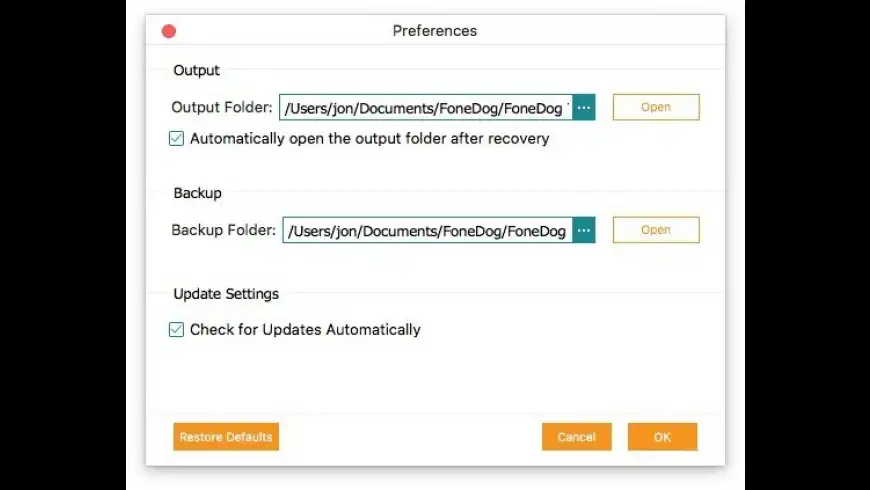This screenshot has height=490, width=870.
Task: Click the Output section heading
Action: 196,71
